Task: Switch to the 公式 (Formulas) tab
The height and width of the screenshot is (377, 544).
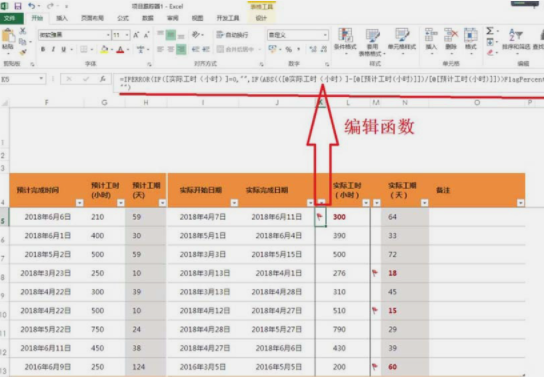Action: [x=123, y=18]
